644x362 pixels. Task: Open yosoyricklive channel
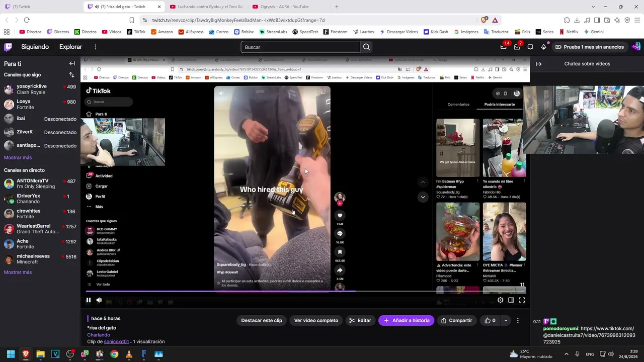click(40, 89)
